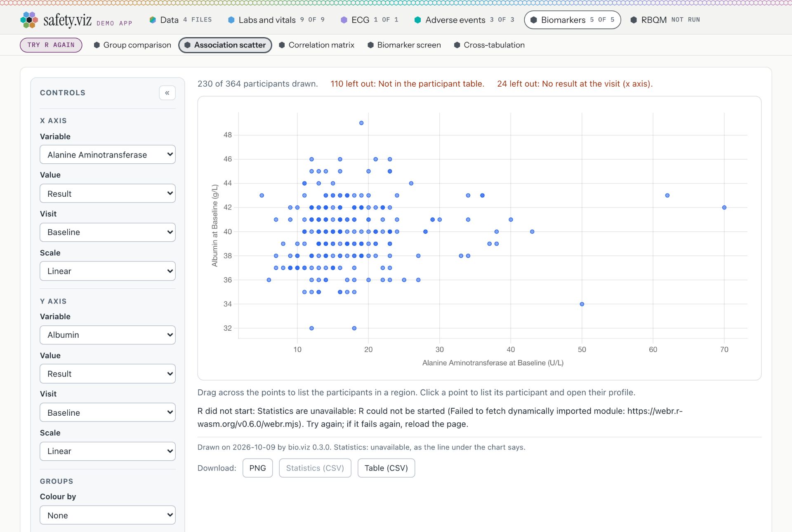Click the 'Albumin at Baseline (g/L)' axis title
Viewport: 792px width, 532px height.
point(214,226)
